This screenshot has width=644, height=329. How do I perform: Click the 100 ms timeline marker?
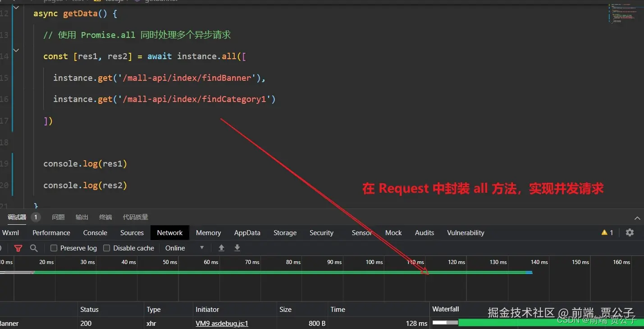coord(374,262)
